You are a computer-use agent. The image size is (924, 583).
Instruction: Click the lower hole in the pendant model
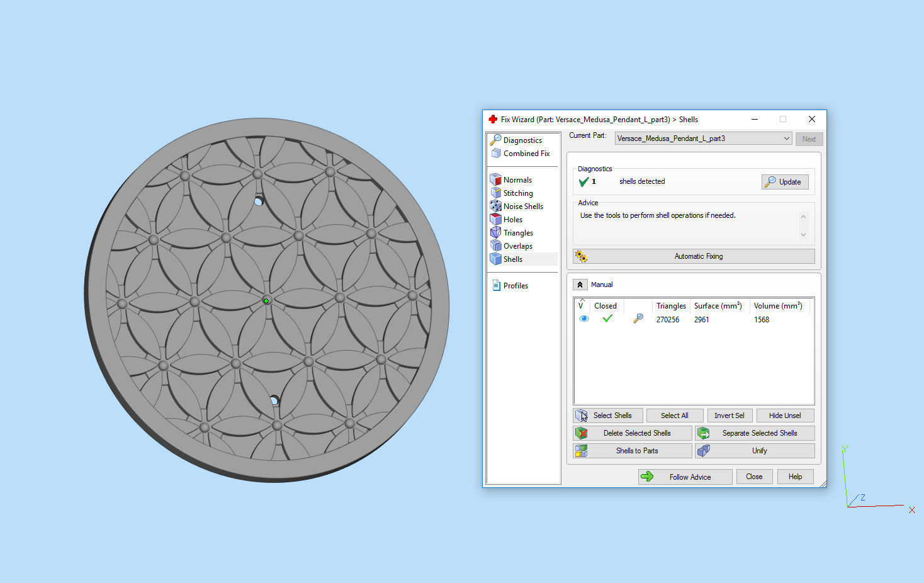tap(274, 400)
